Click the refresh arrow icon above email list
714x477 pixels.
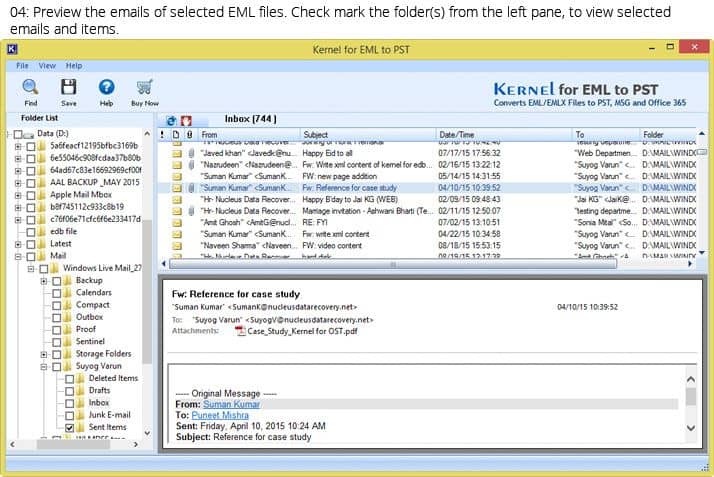[x=171, y=121]
